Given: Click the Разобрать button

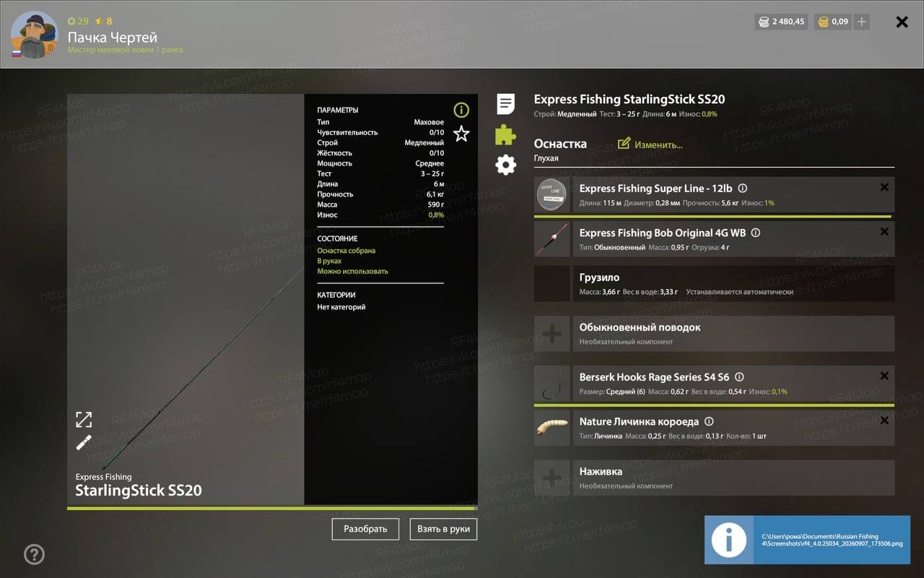Looking at the screenshot, I should pos(365,529).
